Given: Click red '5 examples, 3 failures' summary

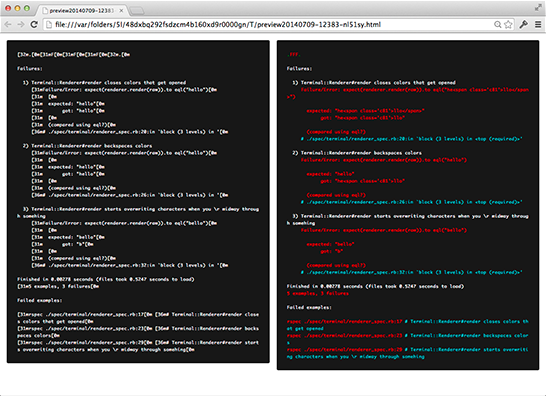Looking at the screenshot, I should (318, 294).
